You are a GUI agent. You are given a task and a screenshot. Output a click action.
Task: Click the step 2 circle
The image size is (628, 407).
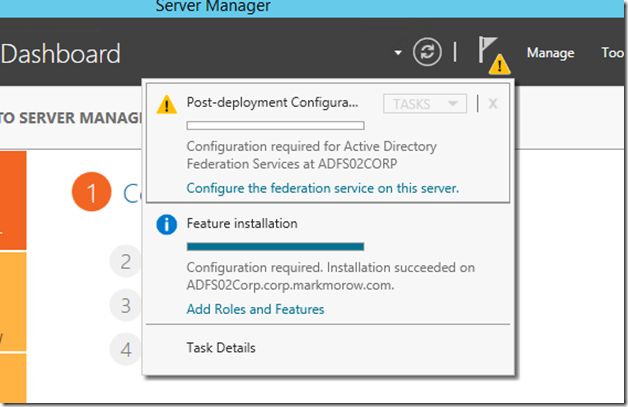(x=125, y=261)
